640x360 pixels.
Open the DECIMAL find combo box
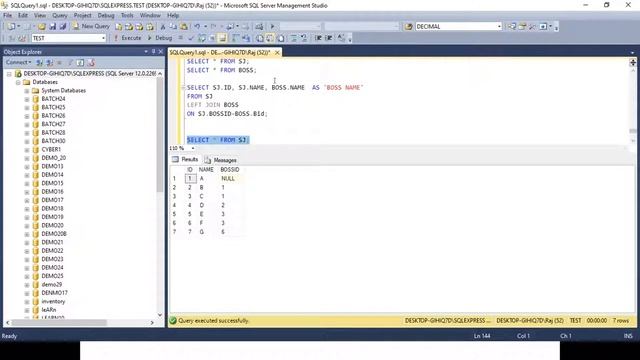tap(499, 27)
